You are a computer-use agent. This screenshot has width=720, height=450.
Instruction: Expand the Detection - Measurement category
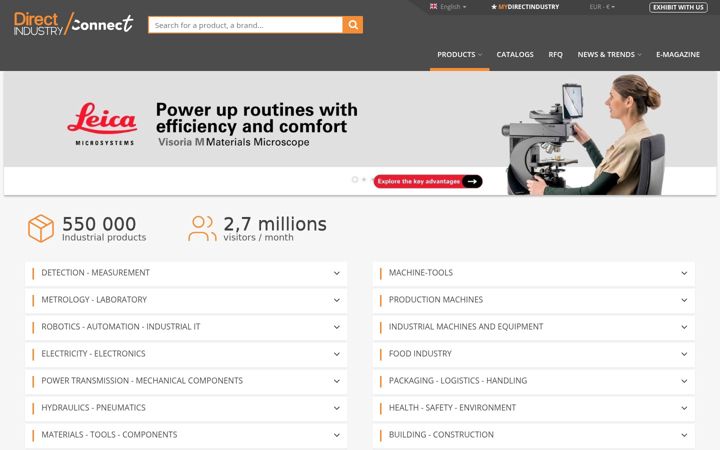coord(186,273)
